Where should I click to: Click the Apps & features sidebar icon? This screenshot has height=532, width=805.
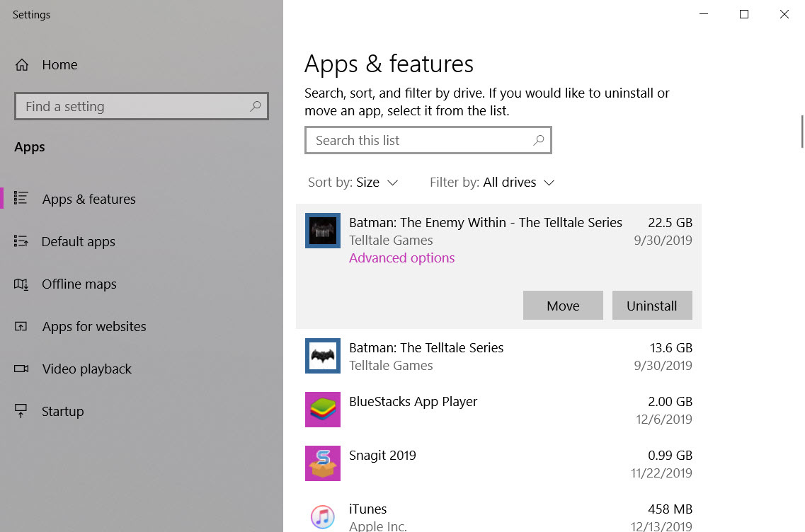tap(21, 198)
